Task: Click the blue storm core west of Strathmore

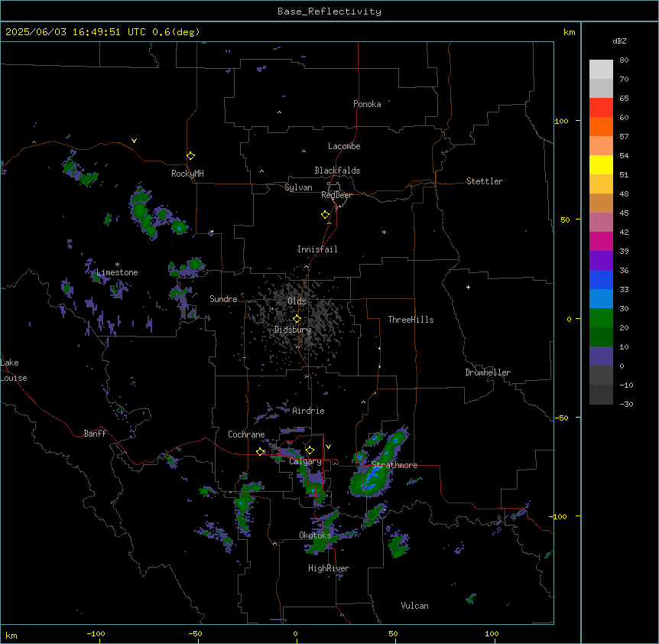Action: 372,478
